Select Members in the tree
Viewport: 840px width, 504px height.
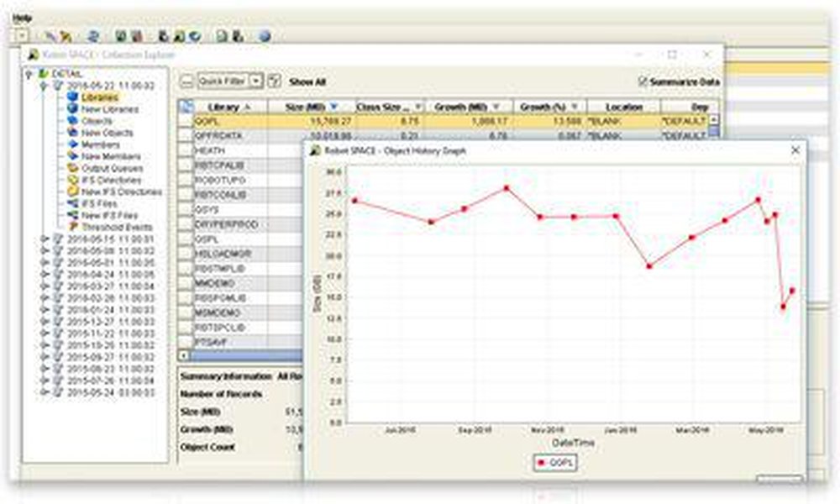click(x=100, y=144)
